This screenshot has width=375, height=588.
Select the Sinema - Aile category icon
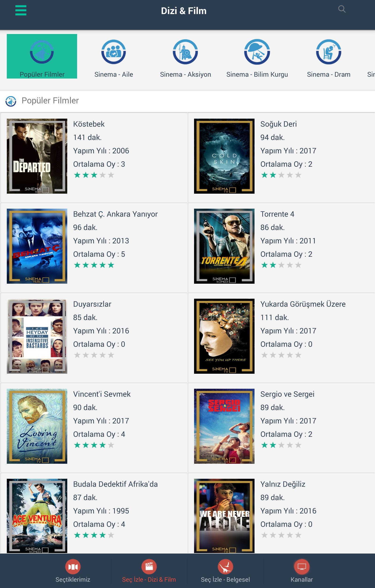(x=113, y=52)
